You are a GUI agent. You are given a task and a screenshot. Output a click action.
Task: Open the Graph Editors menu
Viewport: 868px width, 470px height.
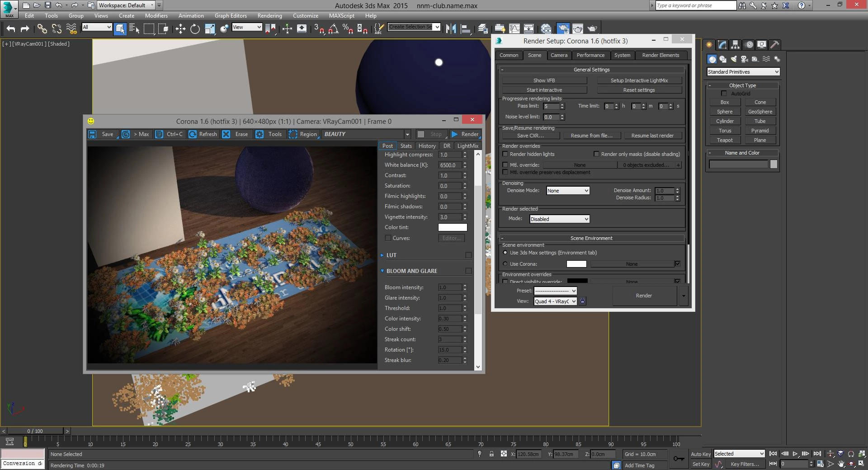231,16
